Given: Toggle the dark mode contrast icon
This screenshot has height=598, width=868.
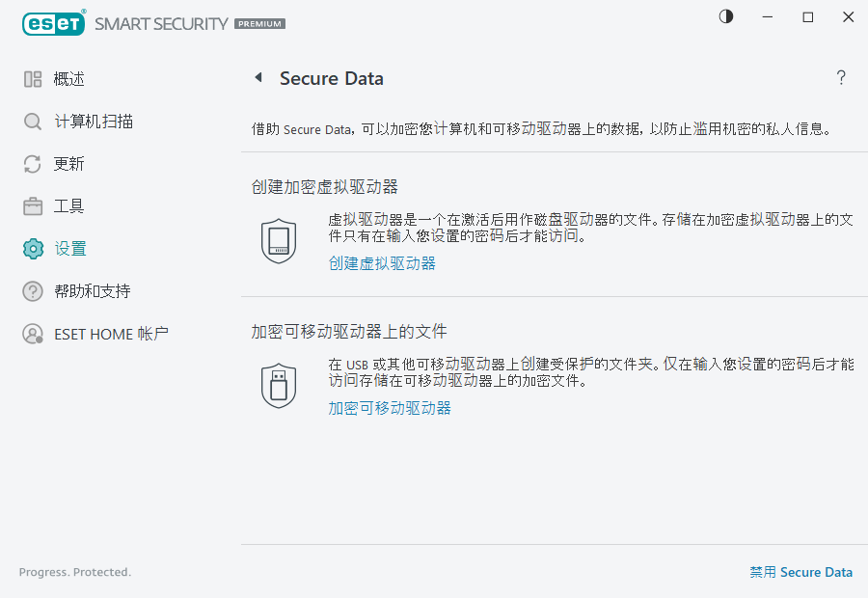Looking at the screenshot, I should click(x=725, y=16).
